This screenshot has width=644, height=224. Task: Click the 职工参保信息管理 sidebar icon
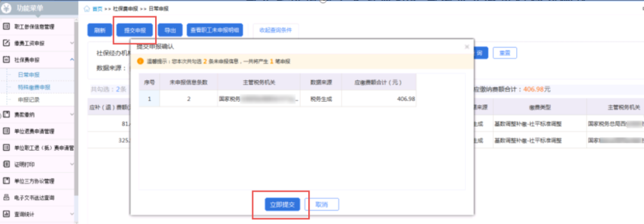[x=6, y=27]
